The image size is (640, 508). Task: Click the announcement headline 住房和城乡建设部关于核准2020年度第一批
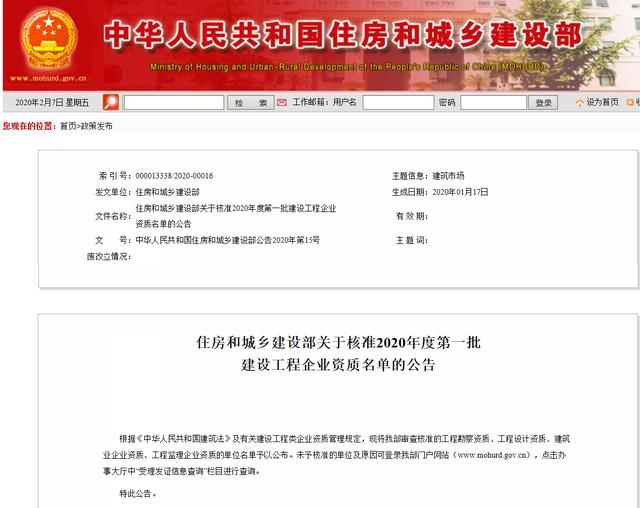[338, 342]
